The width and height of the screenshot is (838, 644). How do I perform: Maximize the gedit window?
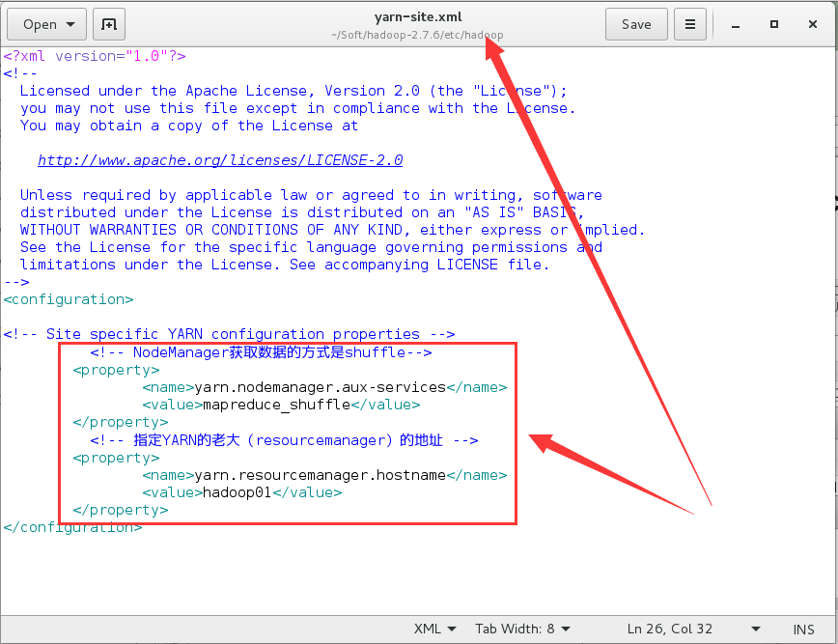coord(774,24)
